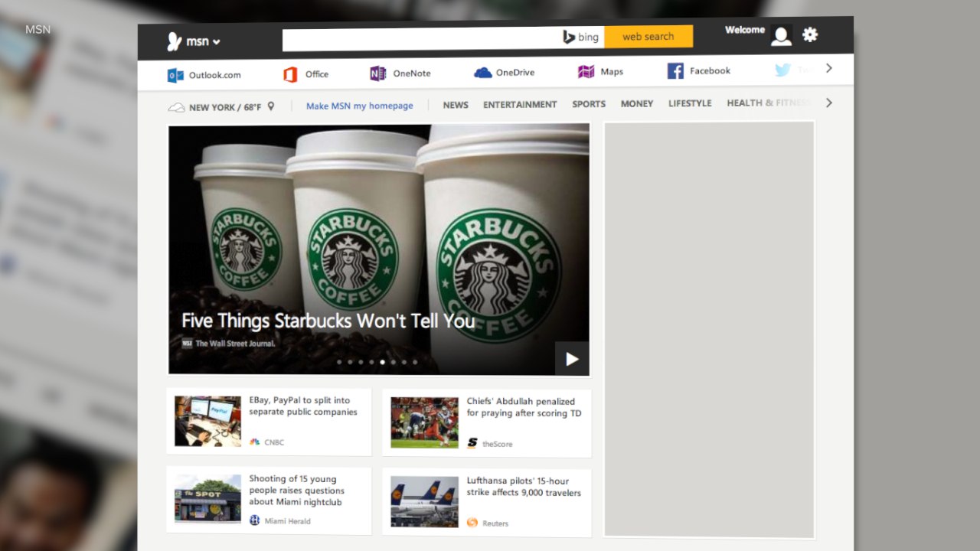Expand more categories with nav chevron
This screenshot has width=980, height=551.
click(x=828, y=103)
